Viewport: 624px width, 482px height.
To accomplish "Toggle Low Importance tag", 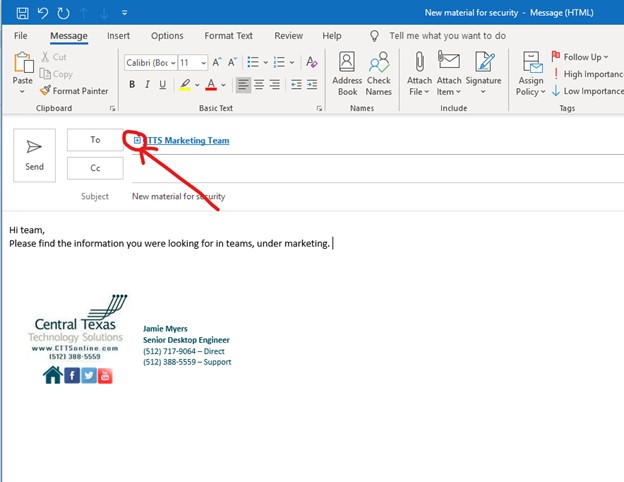I will [x=588, y=91].
